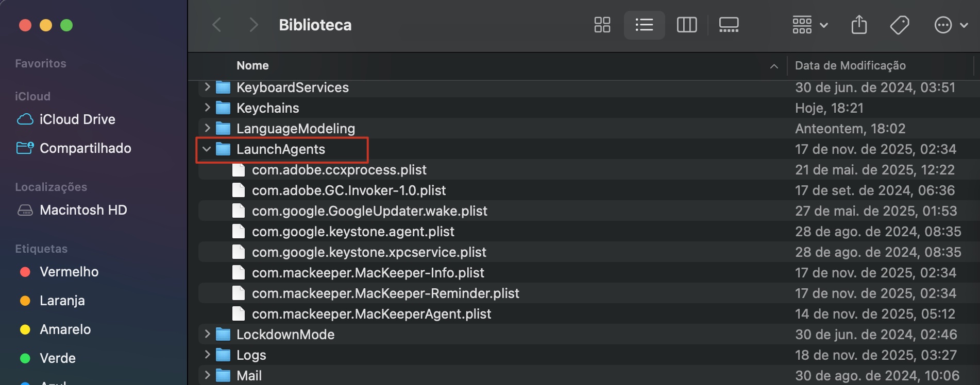Go back with the left arrow
The height and width of the screenshot is (385, 980).
coord(217,25)
